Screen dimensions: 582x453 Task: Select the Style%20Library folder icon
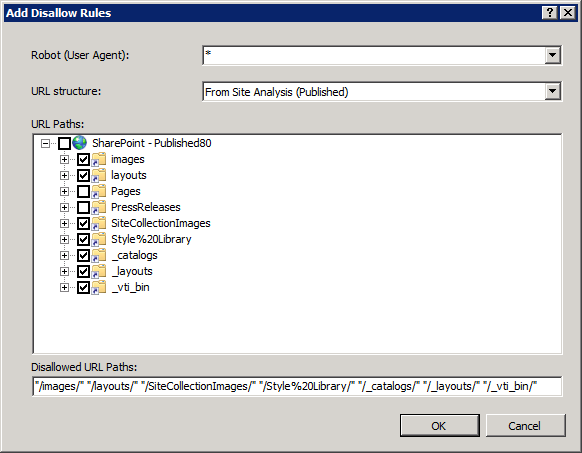[99, 239]
